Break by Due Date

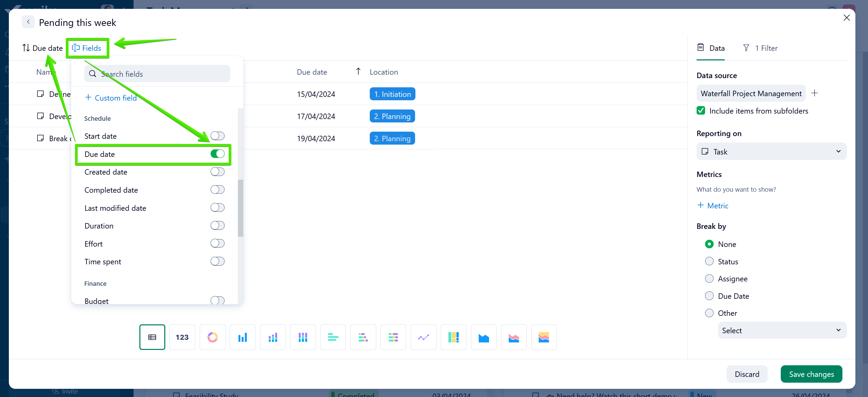click(709, 296)
